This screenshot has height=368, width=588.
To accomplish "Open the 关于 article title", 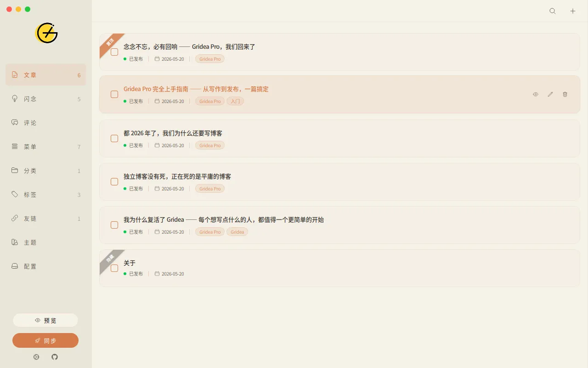I will coord(130,263).
